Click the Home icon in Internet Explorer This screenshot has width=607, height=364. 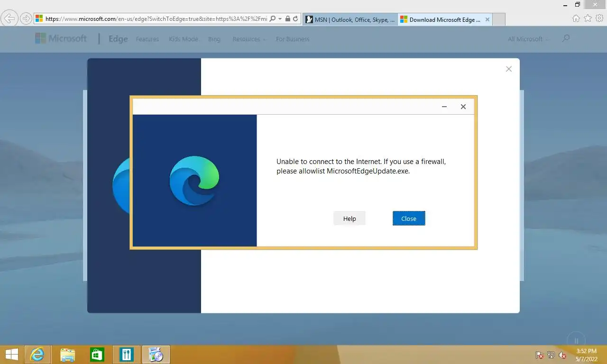pyautogui.click(x=576, y=18)
